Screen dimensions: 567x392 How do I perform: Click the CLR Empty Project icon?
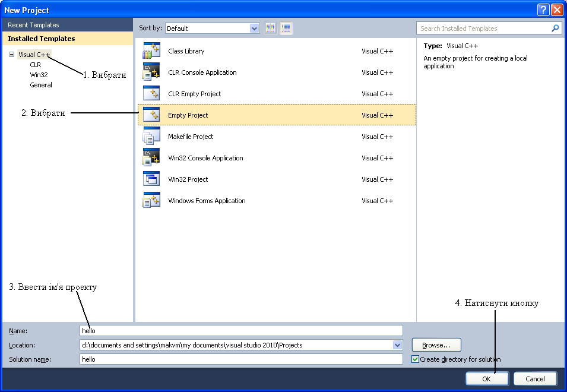click(x=151, y=93)
